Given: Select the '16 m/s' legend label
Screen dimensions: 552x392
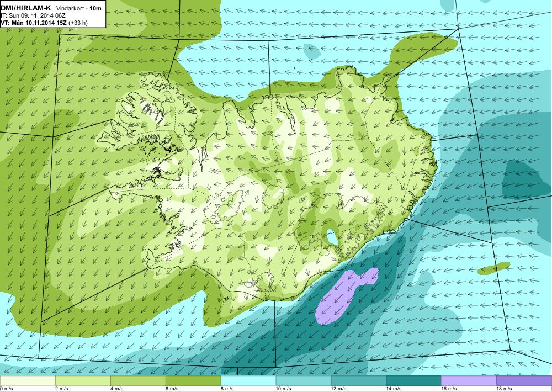Looking at the screenshot, I should (449, 389).
